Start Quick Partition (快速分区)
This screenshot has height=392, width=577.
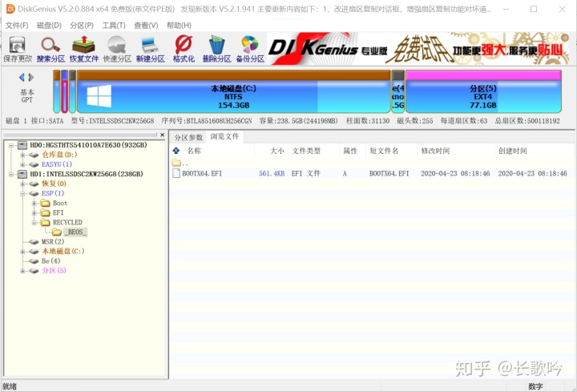pos(117,50)
